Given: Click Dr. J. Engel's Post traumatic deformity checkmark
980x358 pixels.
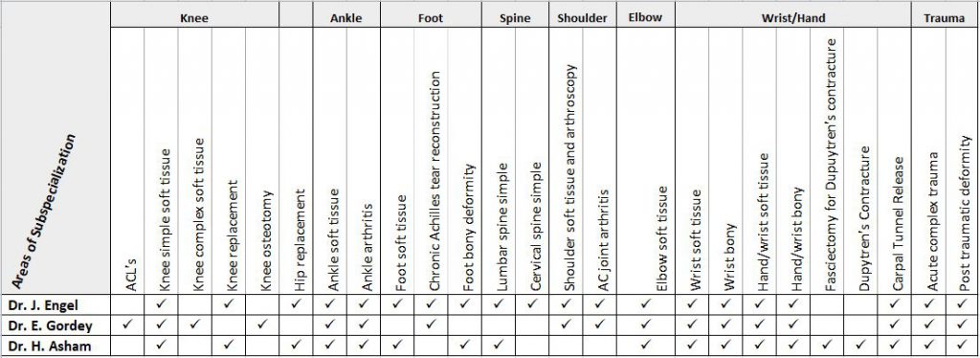Looking at the screenshot, I should 962,303.
